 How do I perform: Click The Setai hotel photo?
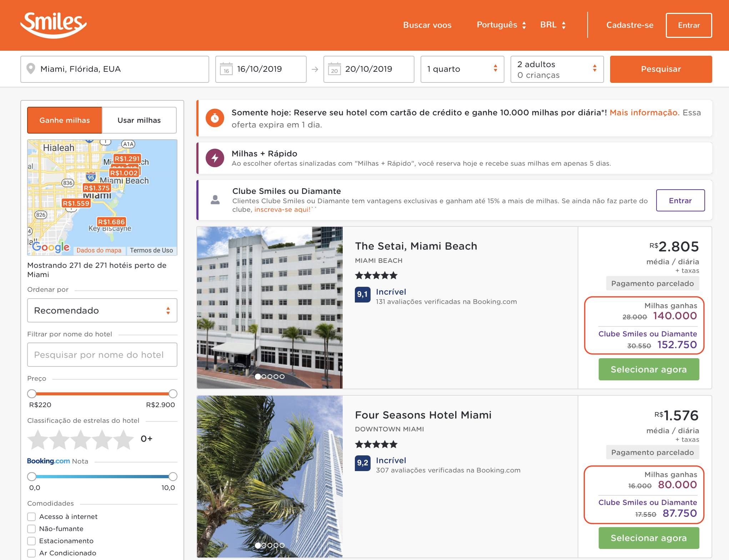pyautogui.click(x=270, y=307)
